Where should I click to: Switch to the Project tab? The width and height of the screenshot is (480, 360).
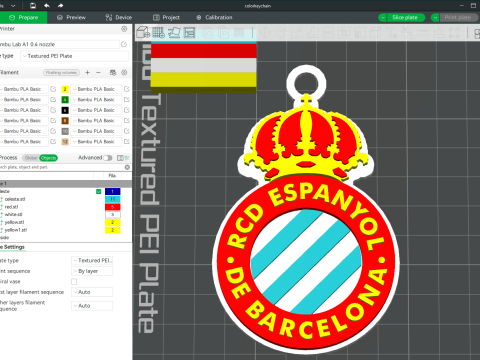[166, 17]
